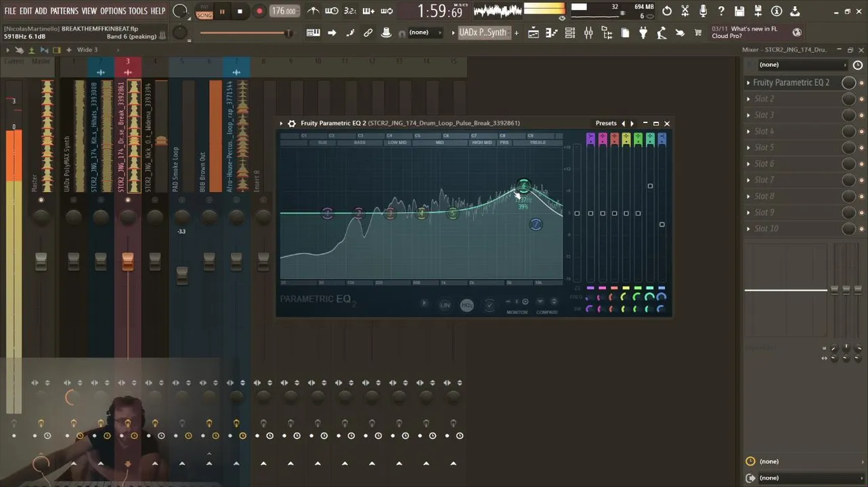Open the HELP menu
This screenshot has height=487, width=868.
(158, 11)
